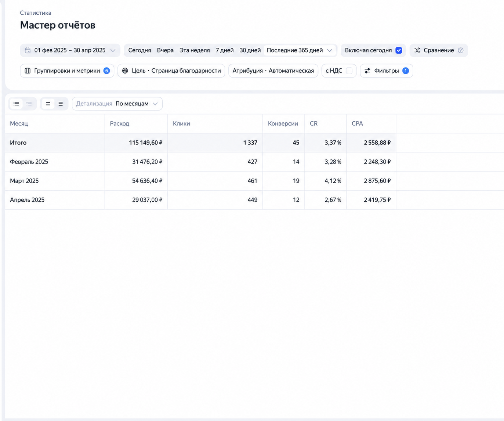Open the calendar icon in date range
The image size is (504, 421).
(28, 50)
